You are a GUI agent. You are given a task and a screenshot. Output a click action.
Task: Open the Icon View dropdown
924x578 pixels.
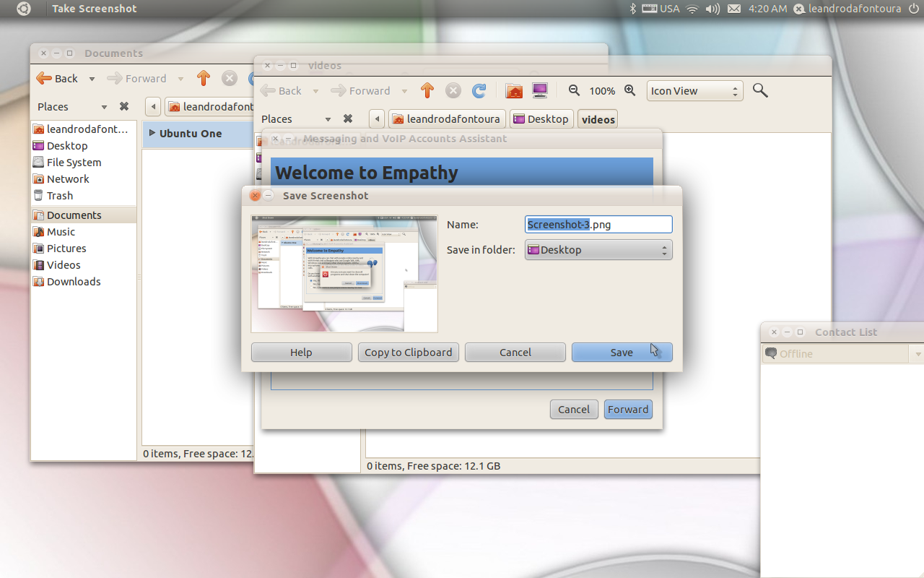tap(694, 91)
